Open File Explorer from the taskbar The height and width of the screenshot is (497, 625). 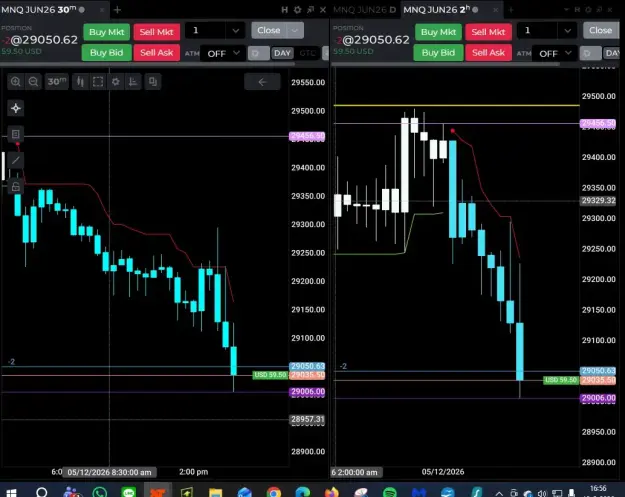tap(216, 493)
